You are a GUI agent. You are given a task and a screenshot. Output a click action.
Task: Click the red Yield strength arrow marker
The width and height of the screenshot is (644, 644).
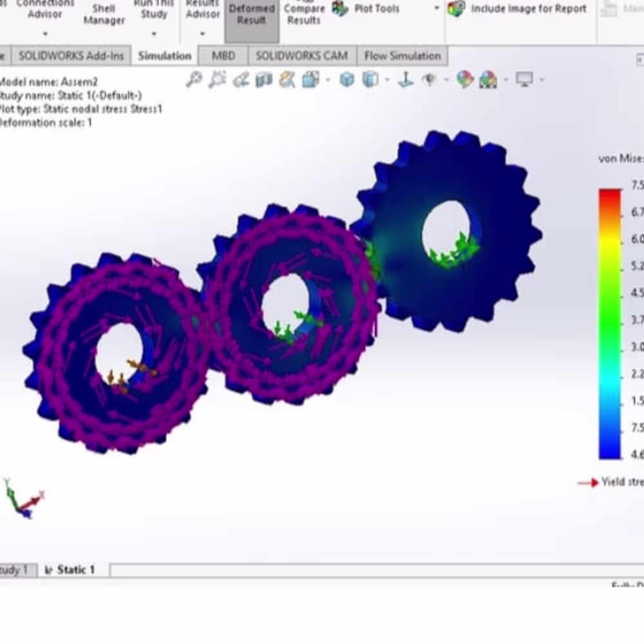(x=588, y=483)
